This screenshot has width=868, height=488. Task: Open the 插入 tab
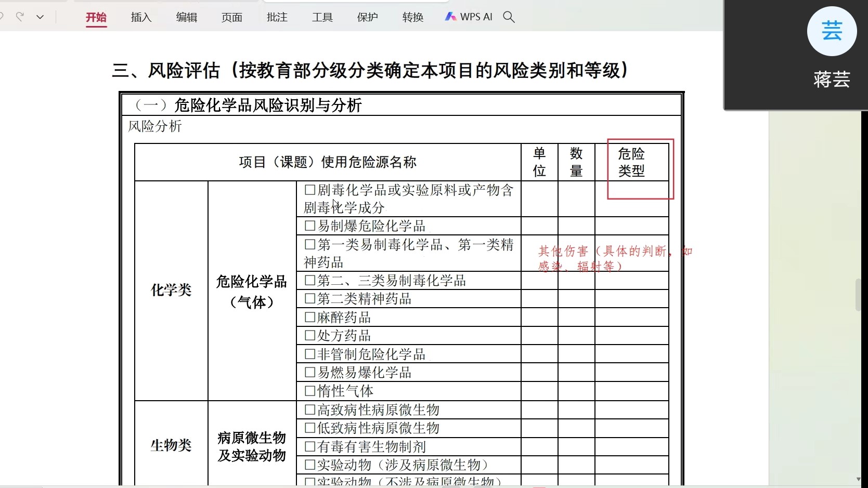(x=141, y=17)
